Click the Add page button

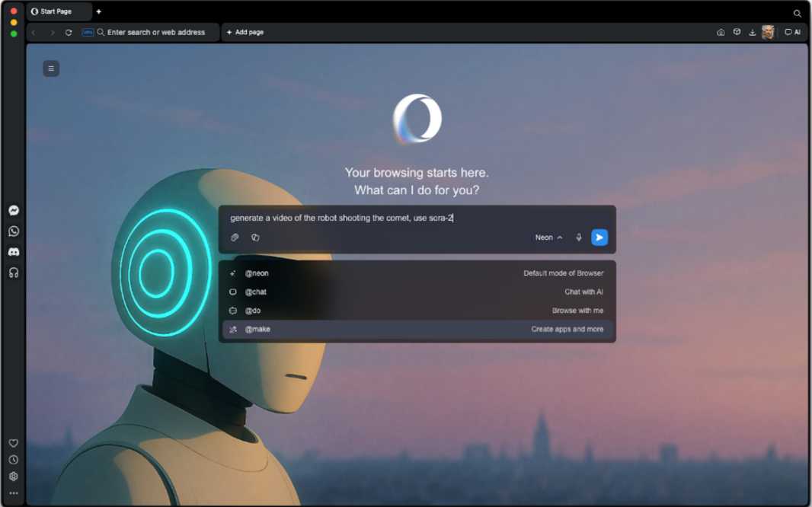click(244, 32)
